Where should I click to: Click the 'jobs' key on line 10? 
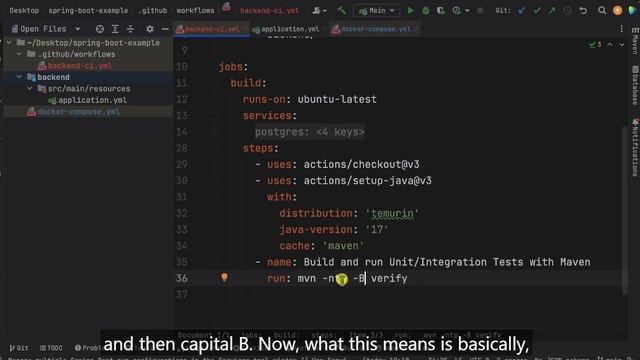pyautogui.click(x=231, y=67)
